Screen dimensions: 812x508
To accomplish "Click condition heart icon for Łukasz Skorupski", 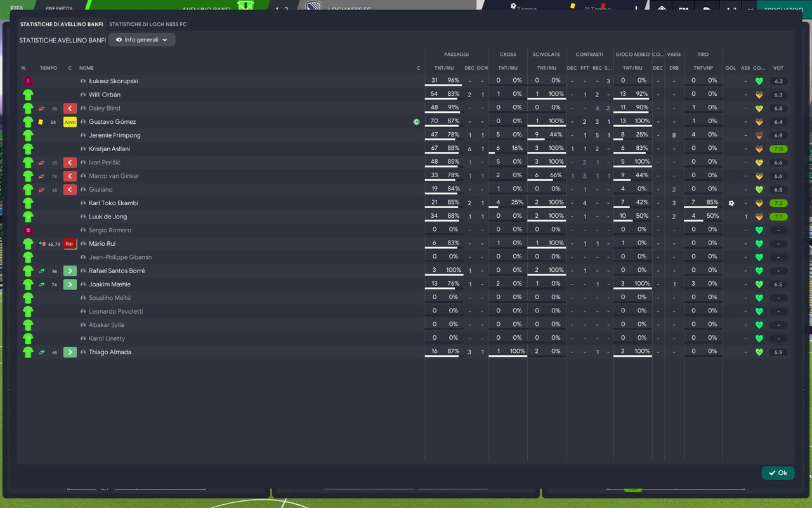I will point(759,81).
